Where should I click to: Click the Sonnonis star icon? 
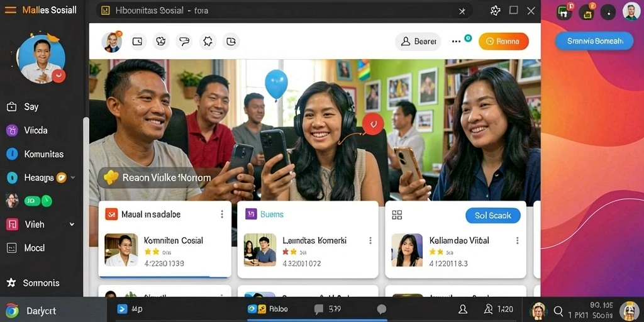tap(11, 283)
